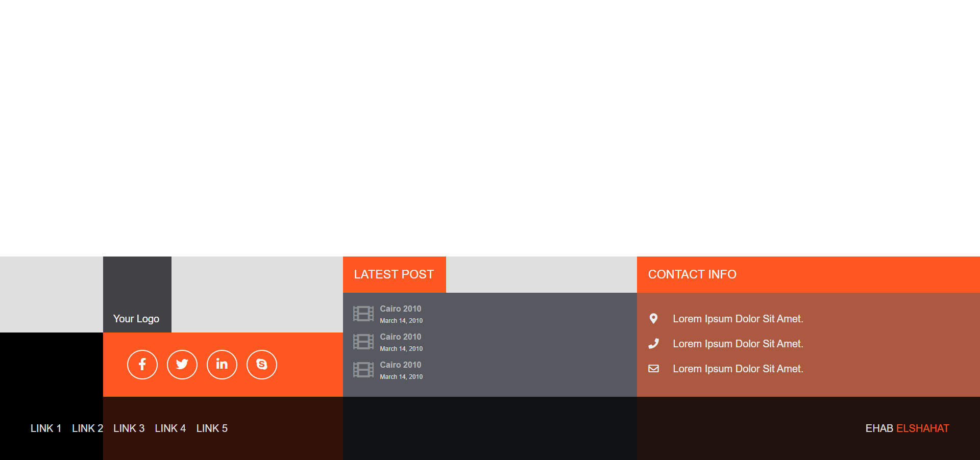Click the first post's film icon
980x460 pixels.
point(363,314)
